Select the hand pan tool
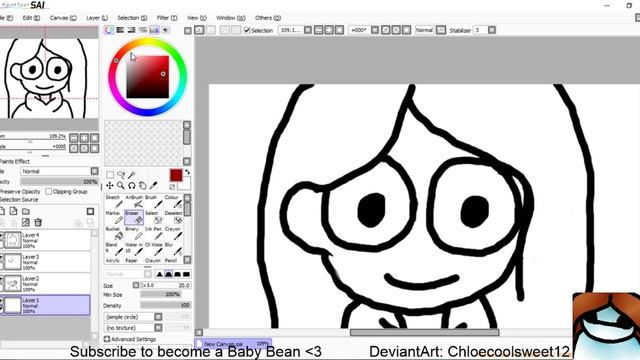This screenshot has height=360, width=640. 142,186
